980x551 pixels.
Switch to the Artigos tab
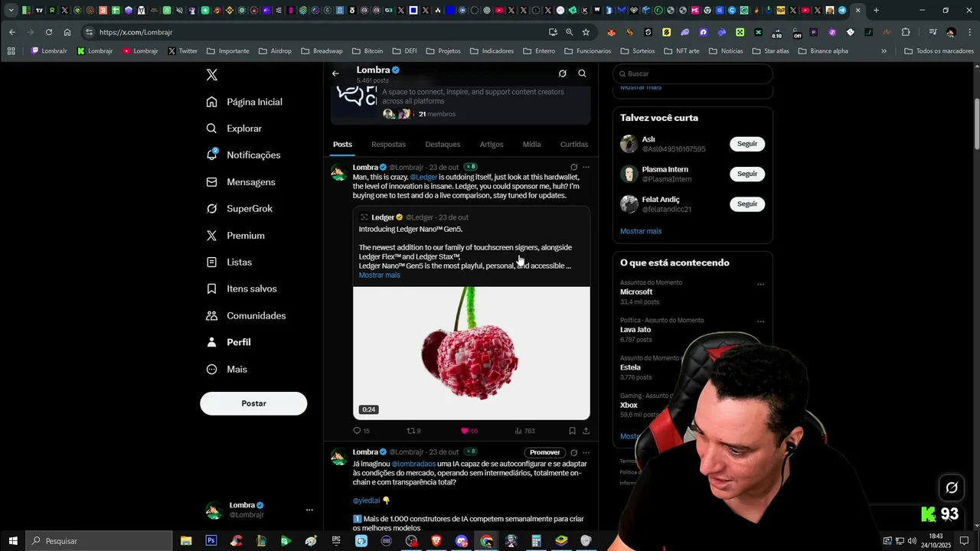[x=492, y=144]
